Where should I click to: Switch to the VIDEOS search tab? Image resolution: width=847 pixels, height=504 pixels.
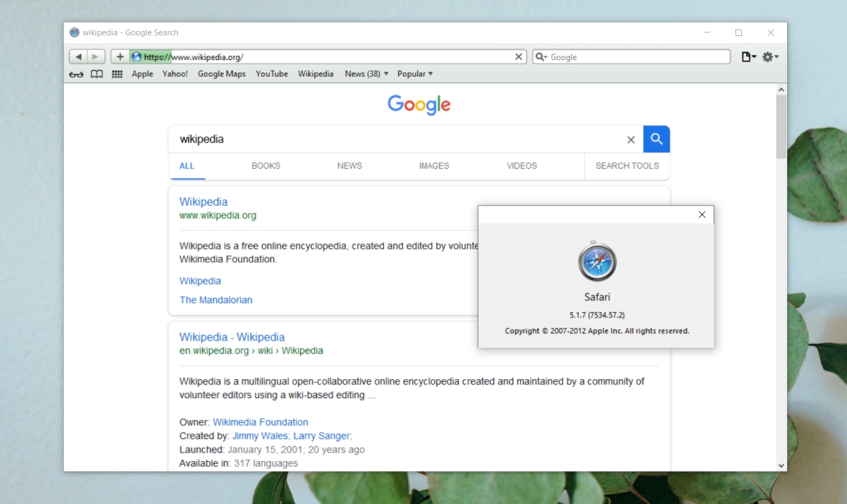point(521,166)
